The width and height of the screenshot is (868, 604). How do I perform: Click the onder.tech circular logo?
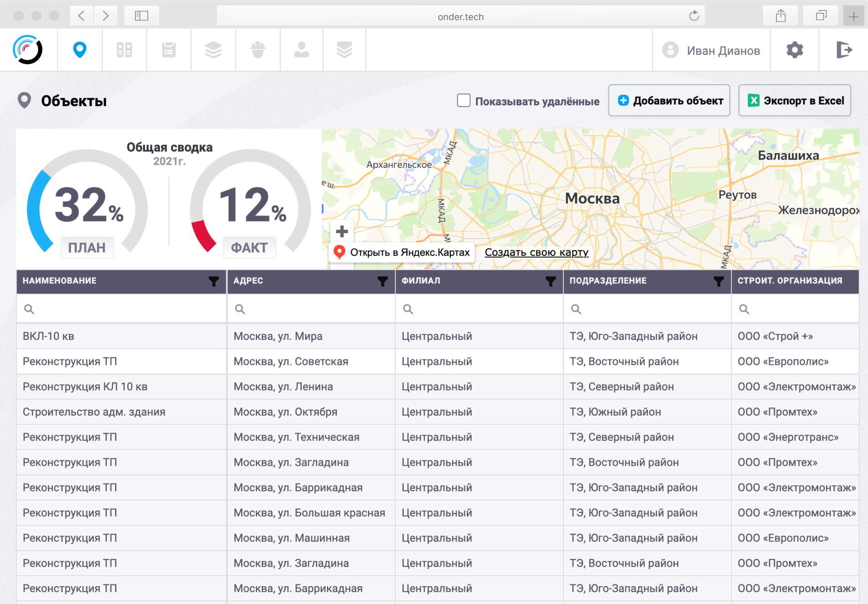28,50
